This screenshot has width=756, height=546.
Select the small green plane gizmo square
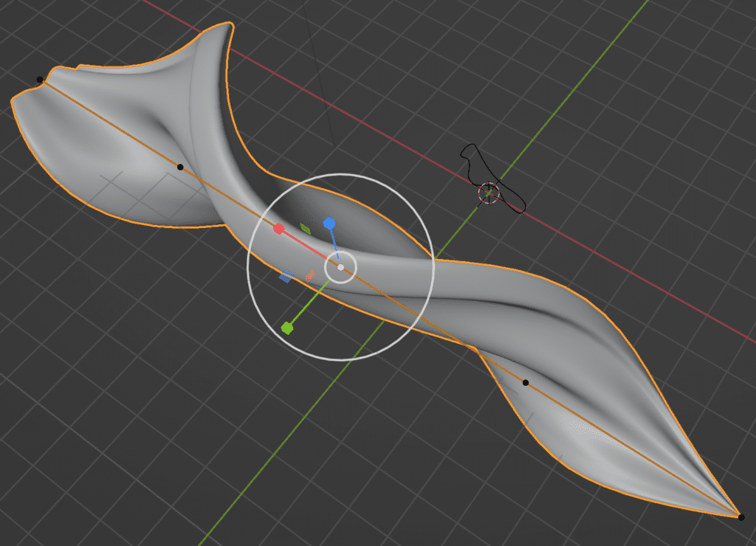coord(305,229)
